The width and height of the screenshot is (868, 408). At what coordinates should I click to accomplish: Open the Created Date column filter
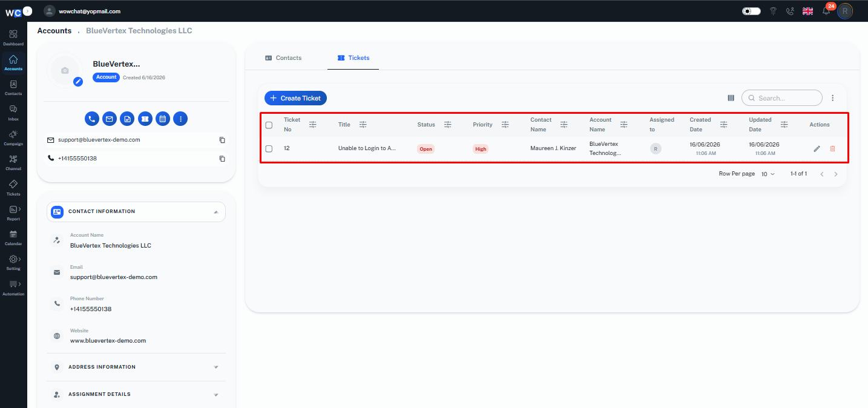point(724,125)
